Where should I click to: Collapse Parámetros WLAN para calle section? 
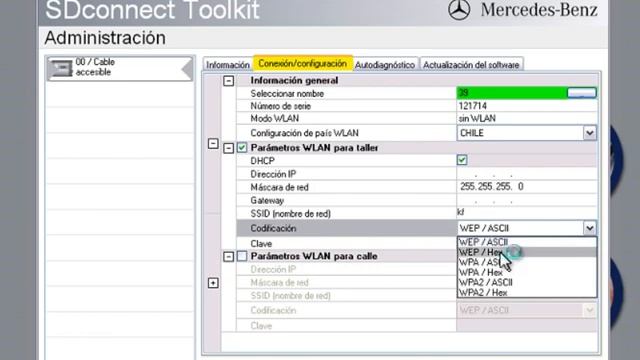tap(229, 256)
